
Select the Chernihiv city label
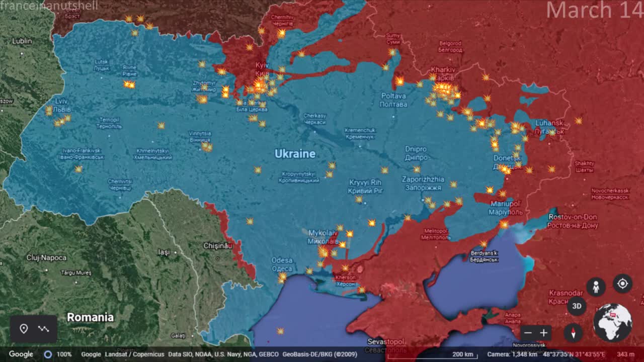(x=282, y=20)
